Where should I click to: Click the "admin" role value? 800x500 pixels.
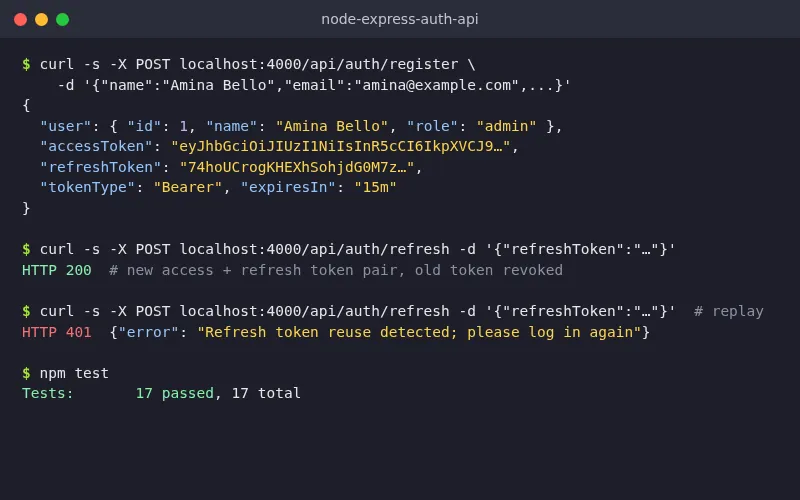(506, 126)
